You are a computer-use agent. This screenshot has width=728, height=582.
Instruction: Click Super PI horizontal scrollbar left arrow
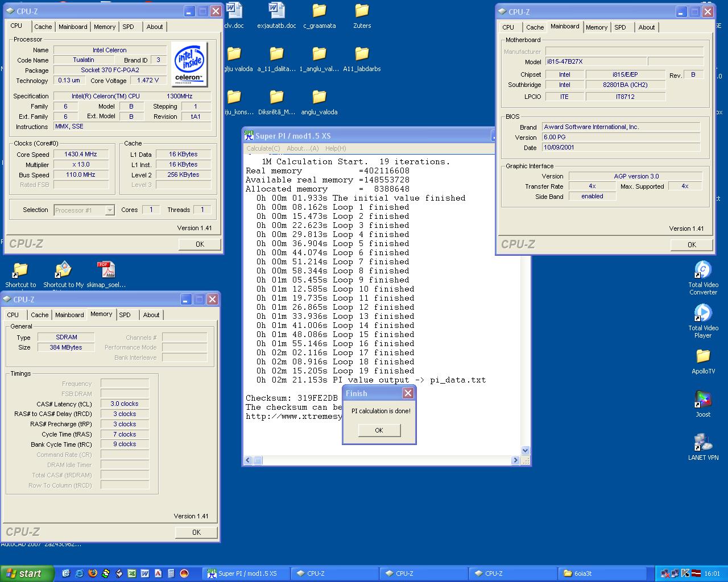(x=248, y=460)
